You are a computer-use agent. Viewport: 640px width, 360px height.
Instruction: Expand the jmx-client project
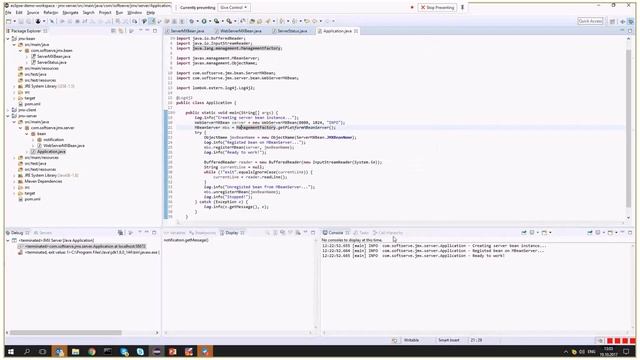pos(8,110)
